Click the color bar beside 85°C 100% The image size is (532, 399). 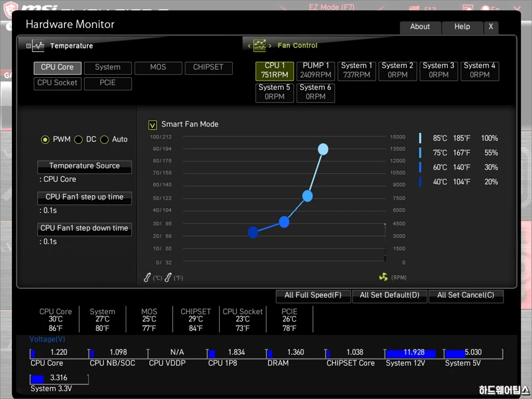click(x=420, y=138)
